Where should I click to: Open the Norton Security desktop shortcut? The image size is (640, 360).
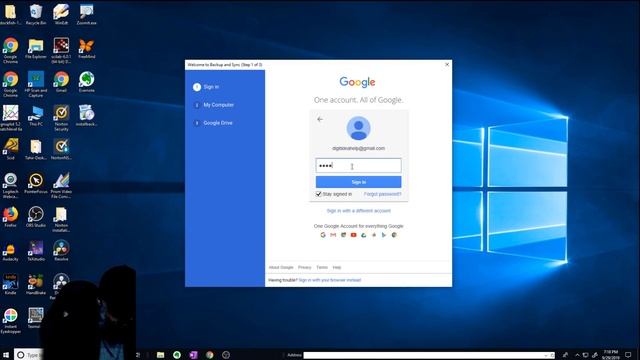pyautogui.click(x=61, y=118)
